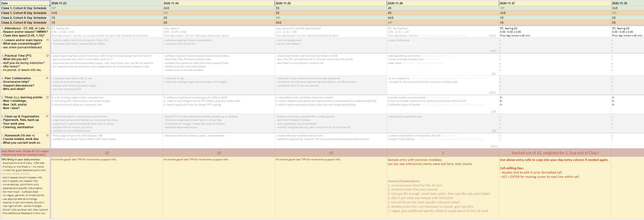This screenshot has width=644, height=220.
Task: Select the Daily Mark total label cell
Action: (25, 153)
